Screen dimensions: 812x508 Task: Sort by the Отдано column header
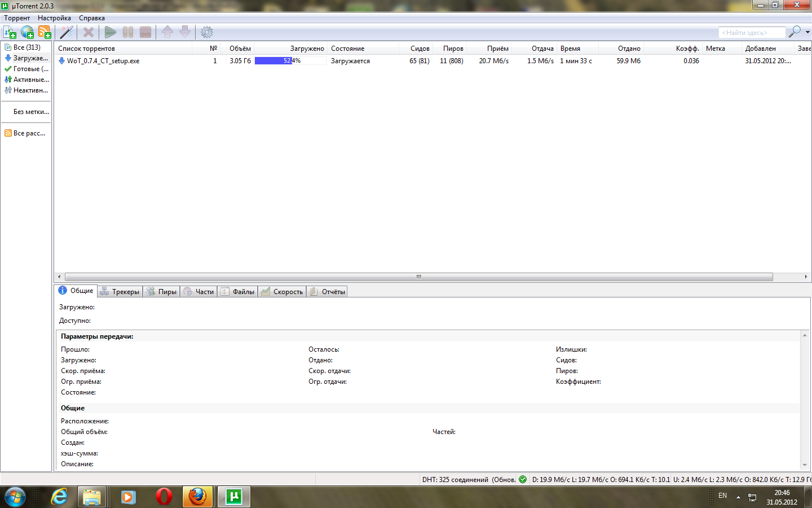coord(621,49)
